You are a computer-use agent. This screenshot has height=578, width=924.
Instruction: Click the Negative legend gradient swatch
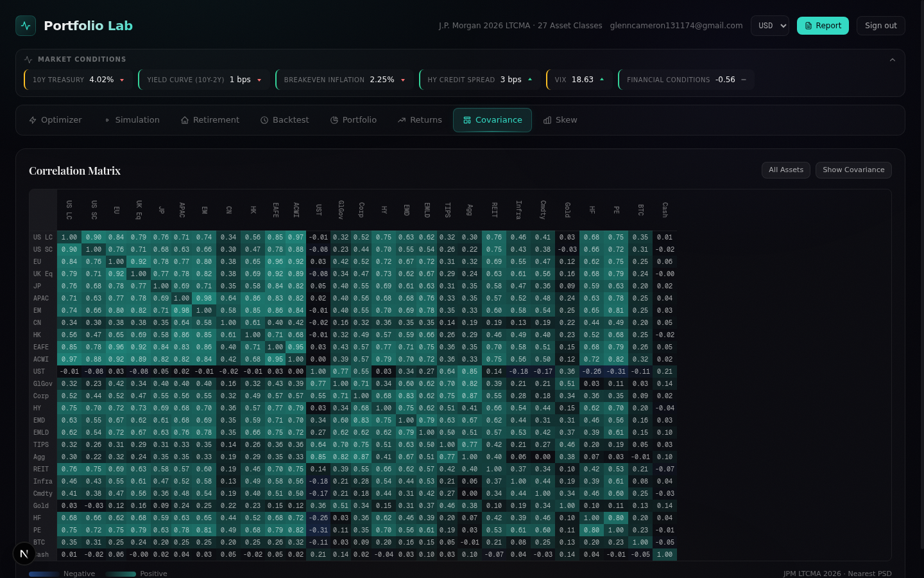(x=44, y=574)
